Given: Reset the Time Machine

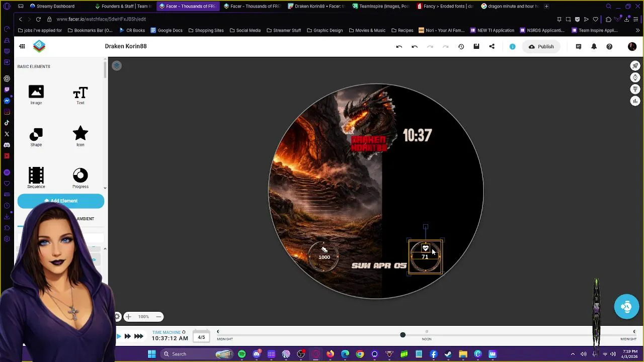Looking at the screenshot, I should point(184,332).
